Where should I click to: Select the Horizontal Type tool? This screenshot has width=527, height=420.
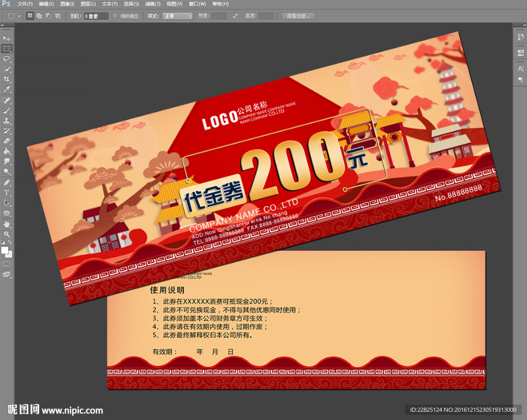(7, 193)
